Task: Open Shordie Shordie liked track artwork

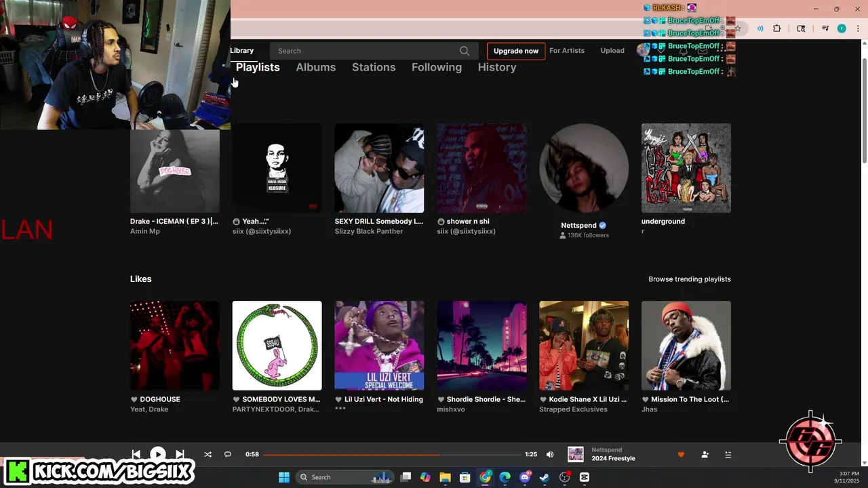Action: tap(481, 346)
